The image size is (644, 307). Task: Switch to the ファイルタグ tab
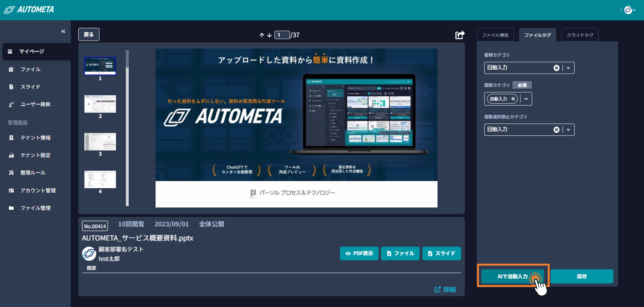[x=537, y=35]
